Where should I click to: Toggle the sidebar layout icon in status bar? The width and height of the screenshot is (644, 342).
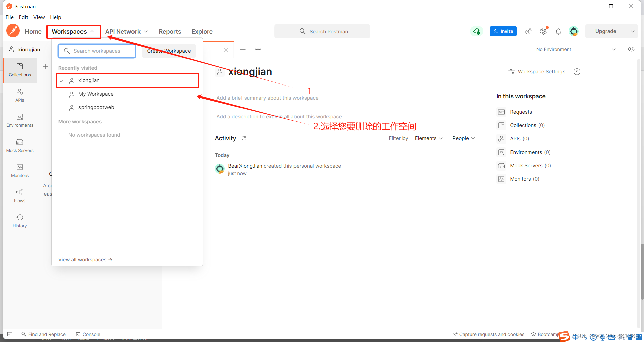click(x=10, y=334)
